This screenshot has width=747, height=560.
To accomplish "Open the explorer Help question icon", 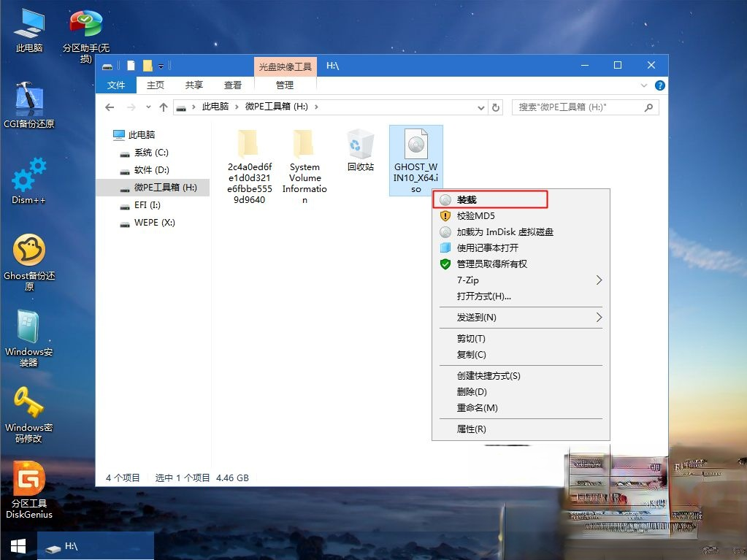I will click(x=660, y=85).
